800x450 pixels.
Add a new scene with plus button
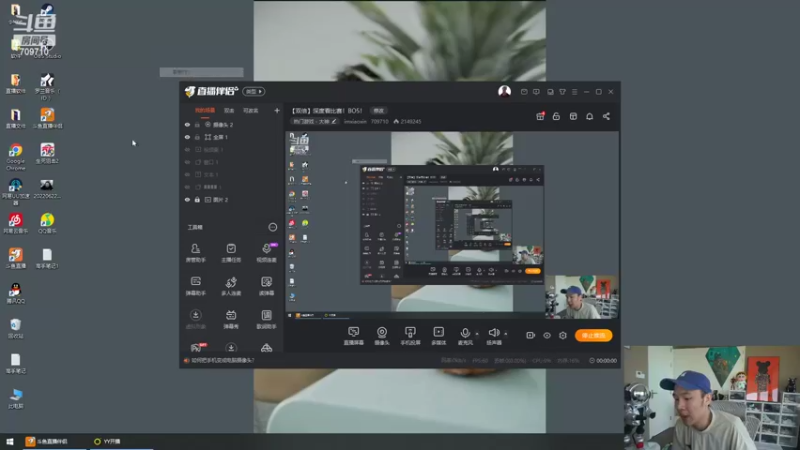[277, 110]
